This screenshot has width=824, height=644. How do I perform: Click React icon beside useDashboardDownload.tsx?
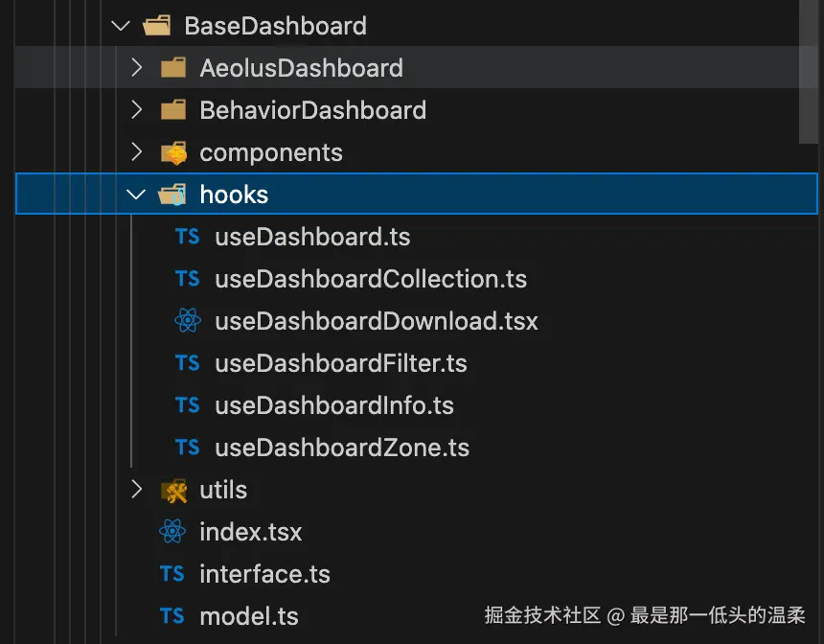188,321
